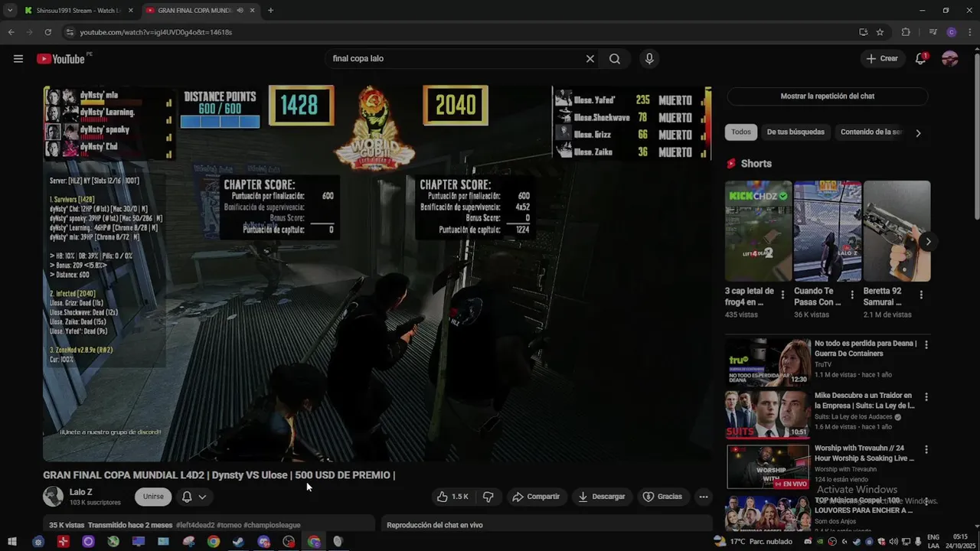Click the Unirse button
This screenshot has height=551, width=980.
[x=153, y=497]
